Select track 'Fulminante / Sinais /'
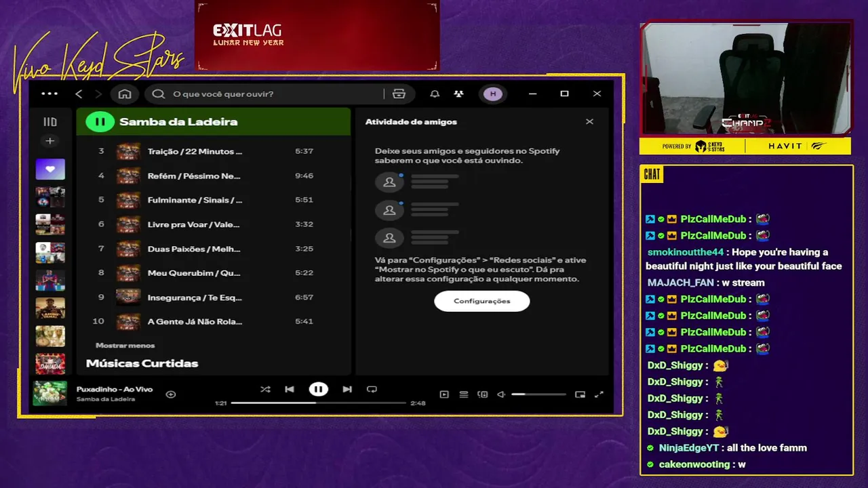Image resolution: width=868 pixels, height=488 pixels. point(195,200)
